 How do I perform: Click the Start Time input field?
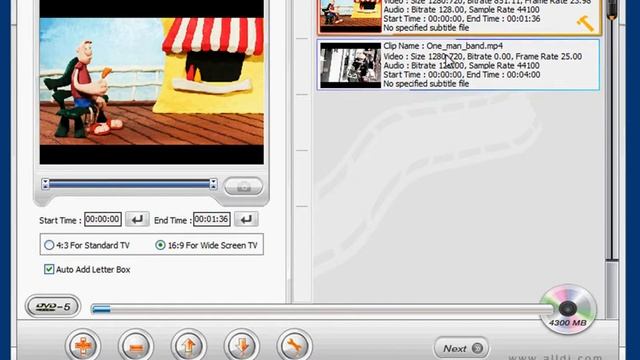pos(103,219)
